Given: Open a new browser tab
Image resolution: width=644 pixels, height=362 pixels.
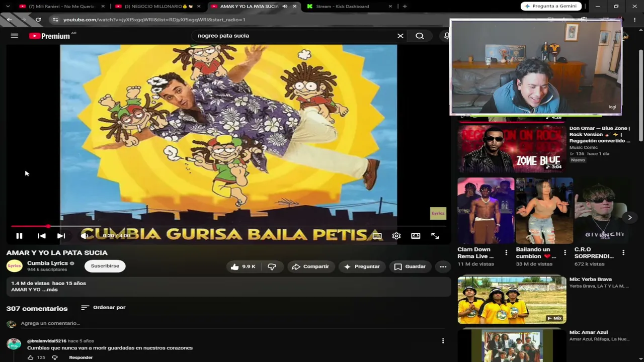Looking at the screenshot, I should tap(405, 7).
